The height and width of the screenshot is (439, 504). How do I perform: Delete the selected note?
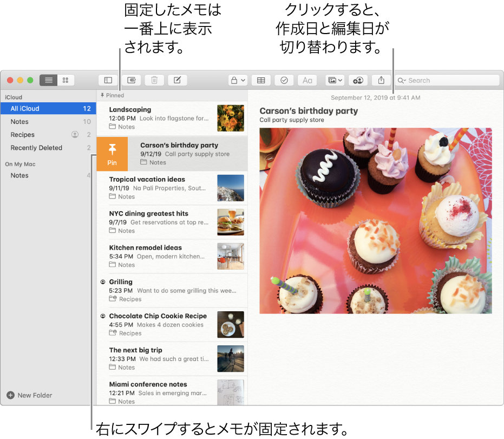(154, 80)
